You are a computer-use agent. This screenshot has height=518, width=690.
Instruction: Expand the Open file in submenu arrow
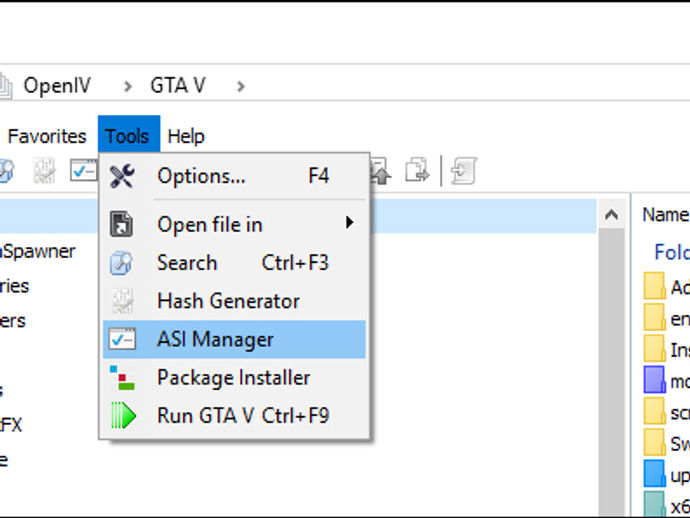[x=349, y=222]
